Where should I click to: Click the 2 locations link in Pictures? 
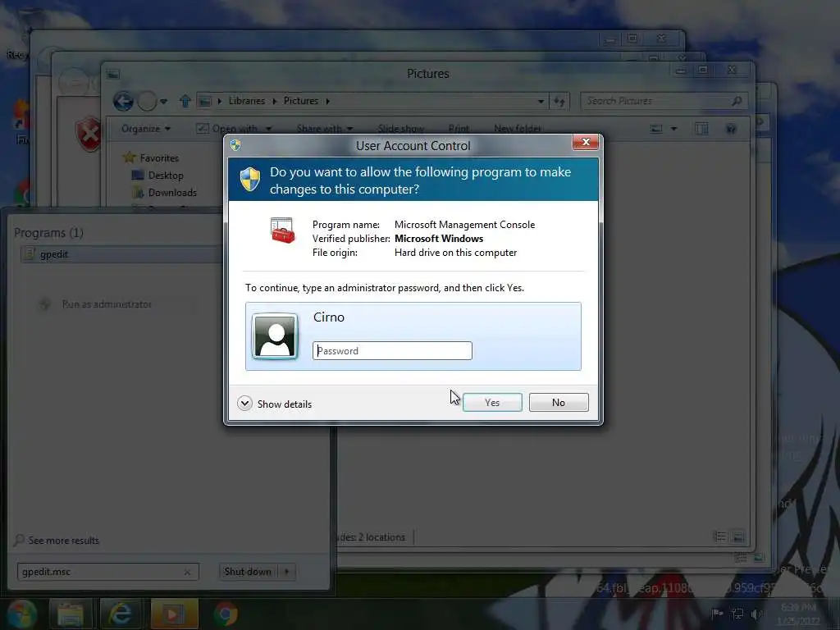pyautogui.click(x=382, y=536)
